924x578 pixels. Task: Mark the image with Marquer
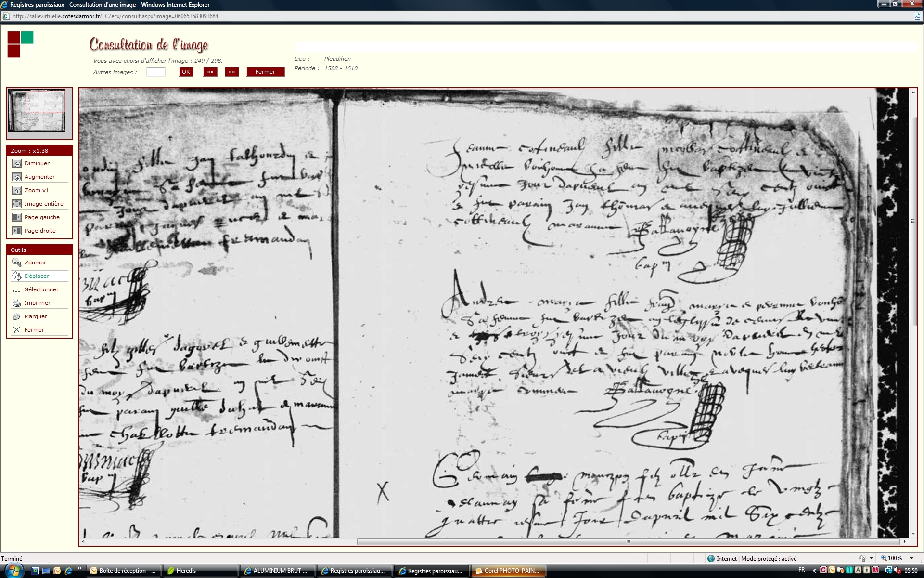click(x=17, y=317)
